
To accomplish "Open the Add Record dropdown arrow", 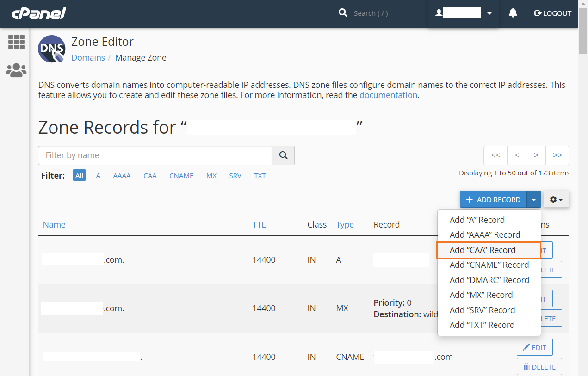I will coord(534,199).
